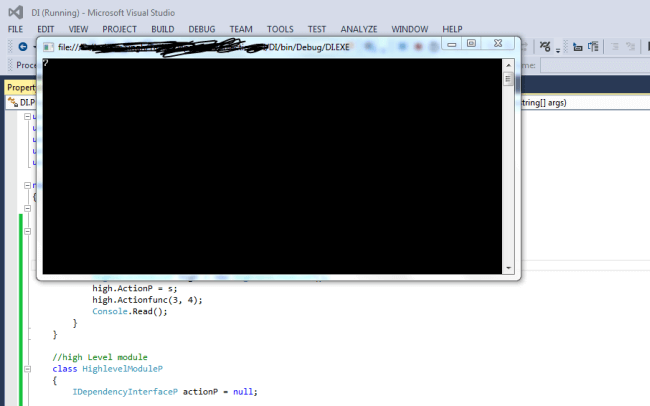This screenshot has width=650, height=406.
Task: Select the yellow Properties document tab
Action: (21, 88)
